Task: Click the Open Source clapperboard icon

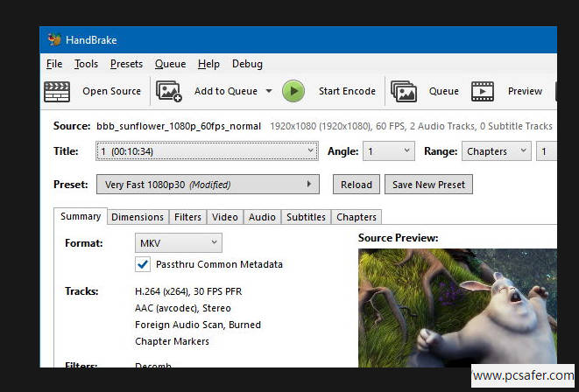Action: [x=57, y=91]
